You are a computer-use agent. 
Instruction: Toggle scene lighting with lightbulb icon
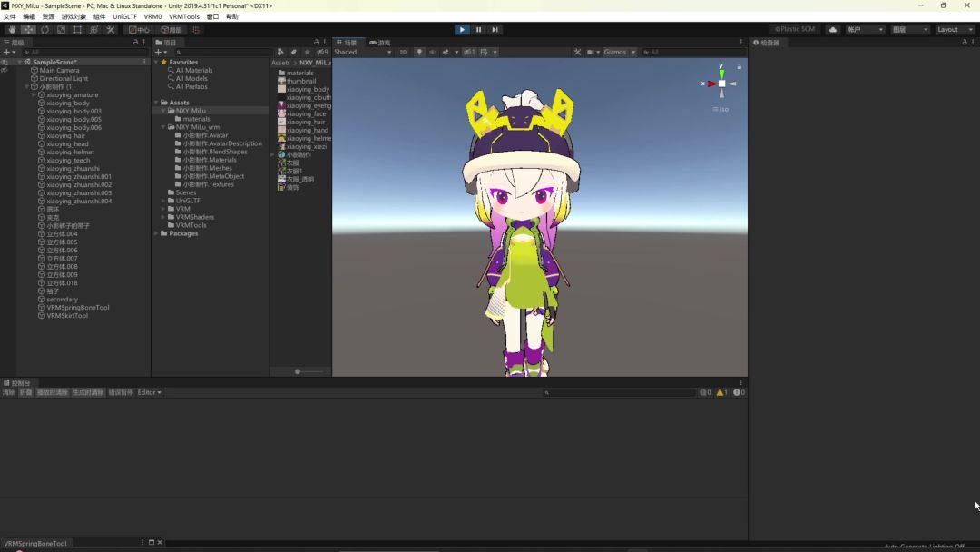coord(419,53)
